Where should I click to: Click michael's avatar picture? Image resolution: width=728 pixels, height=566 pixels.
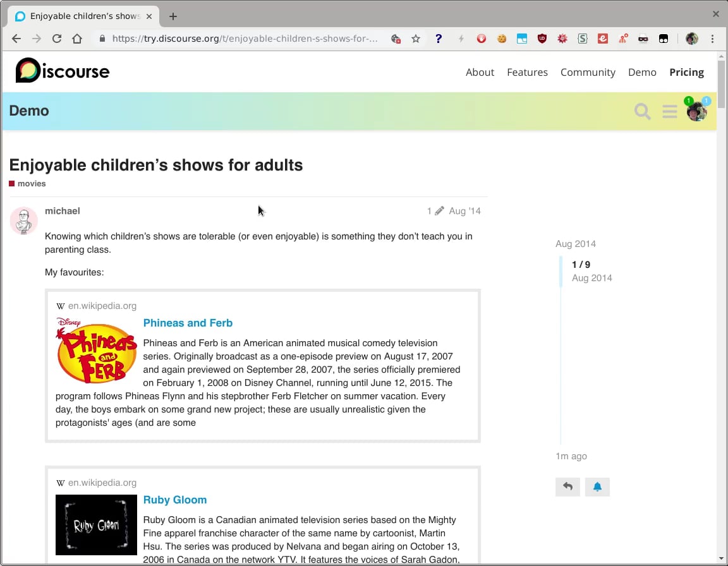point(23,220)
